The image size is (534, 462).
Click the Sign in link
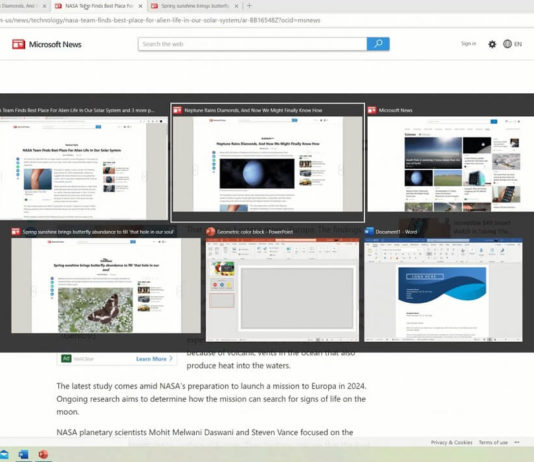[468, 44]
